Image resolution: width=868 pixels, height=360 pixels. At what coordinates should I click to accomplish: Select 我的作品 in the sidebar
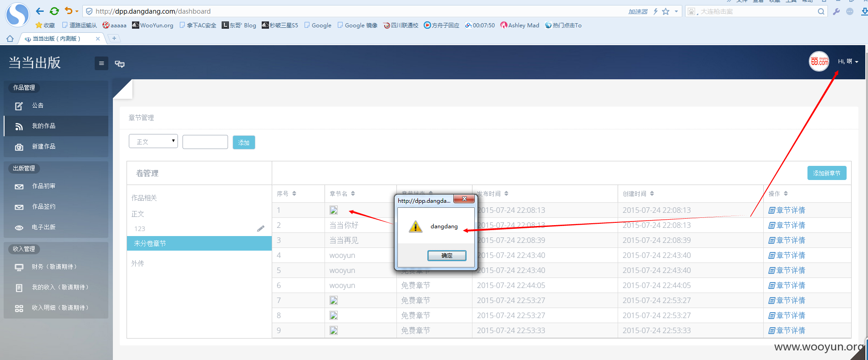tap(56, 126)
